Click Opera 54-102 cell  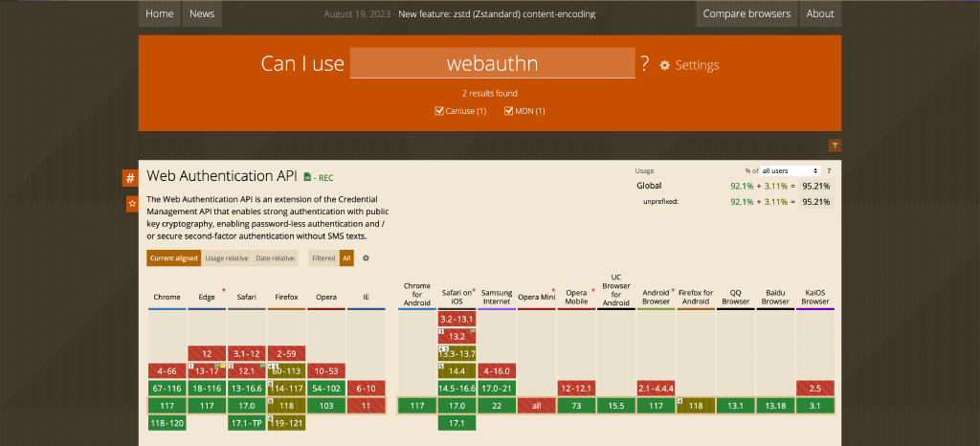[x=326, y=388]
